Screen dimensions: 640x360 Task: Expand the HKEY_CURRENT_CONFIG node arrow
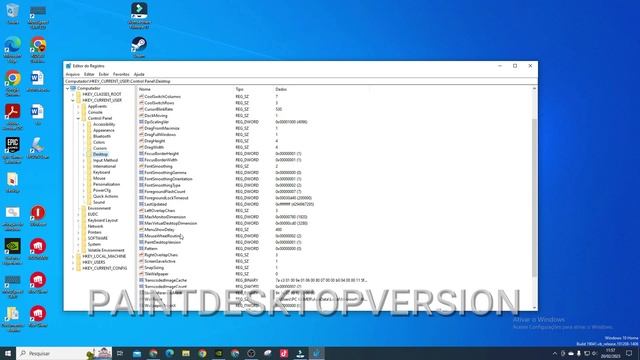73,268
